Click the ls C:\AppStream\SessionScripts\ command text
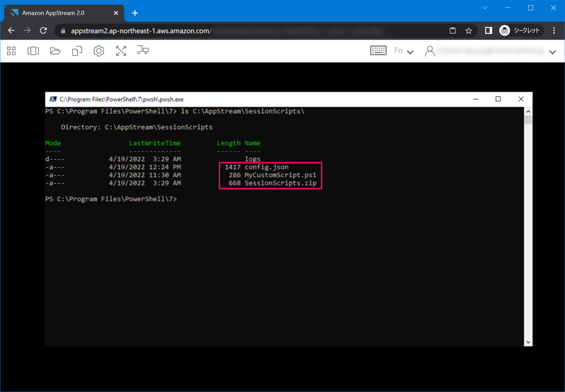 pos(243,111)
